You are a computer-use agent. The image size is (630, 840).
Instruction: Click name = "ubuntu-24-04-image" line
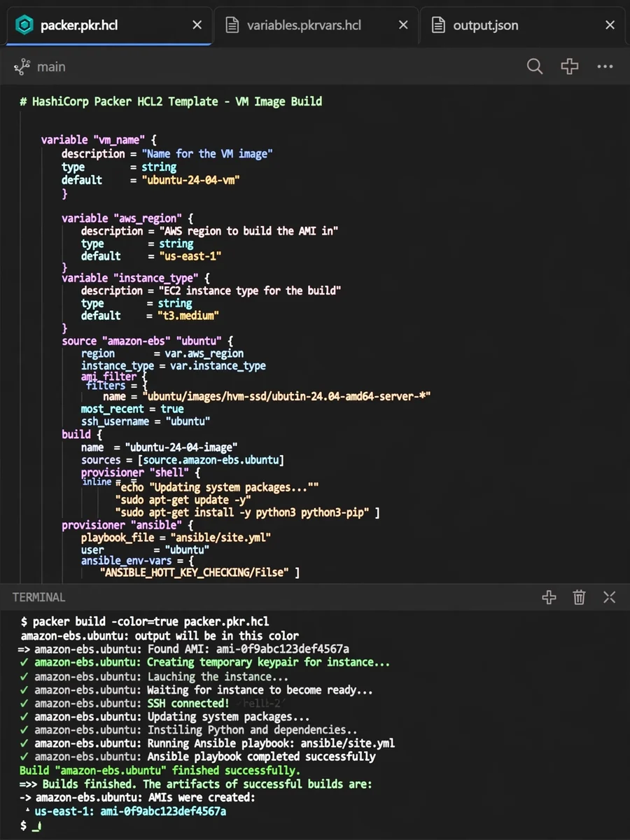click(x=159, y=447)
